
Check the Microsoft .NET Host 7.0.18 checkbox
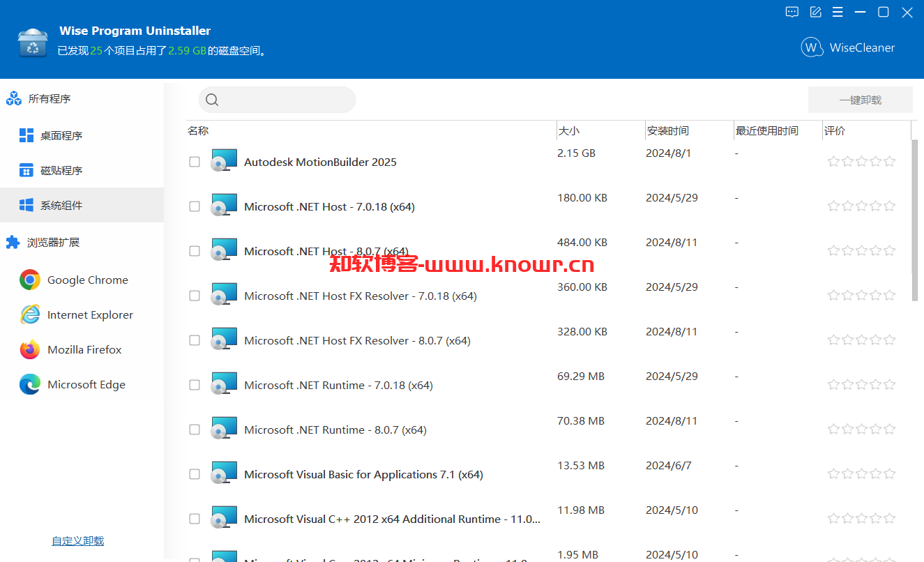pos(195,206)
